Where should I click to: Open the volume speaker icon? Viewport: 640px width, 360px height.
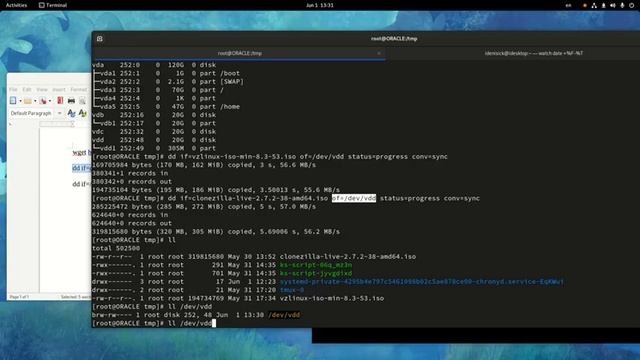[x=613, y=5]
